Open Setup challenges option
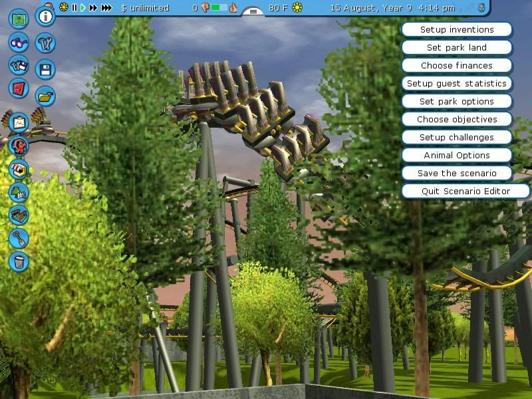 pyautogui.click(x=457, y=138)
